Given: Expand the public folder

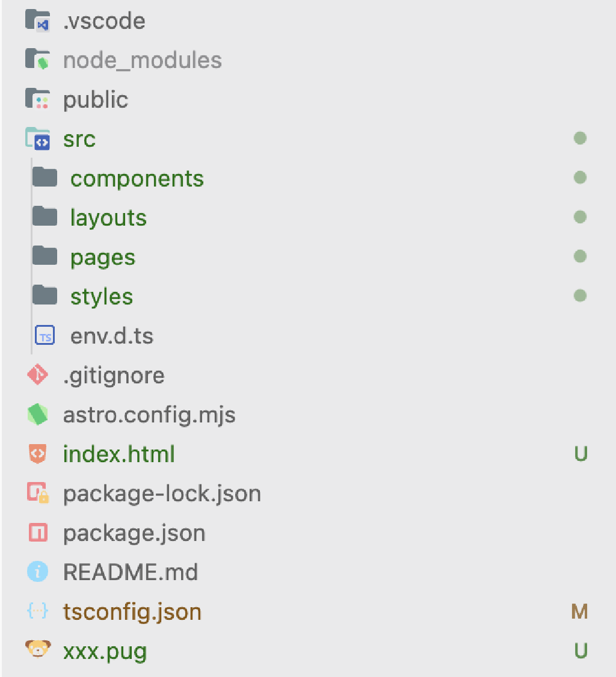Looking at the screenshot, I should click(x=95, y=100).
